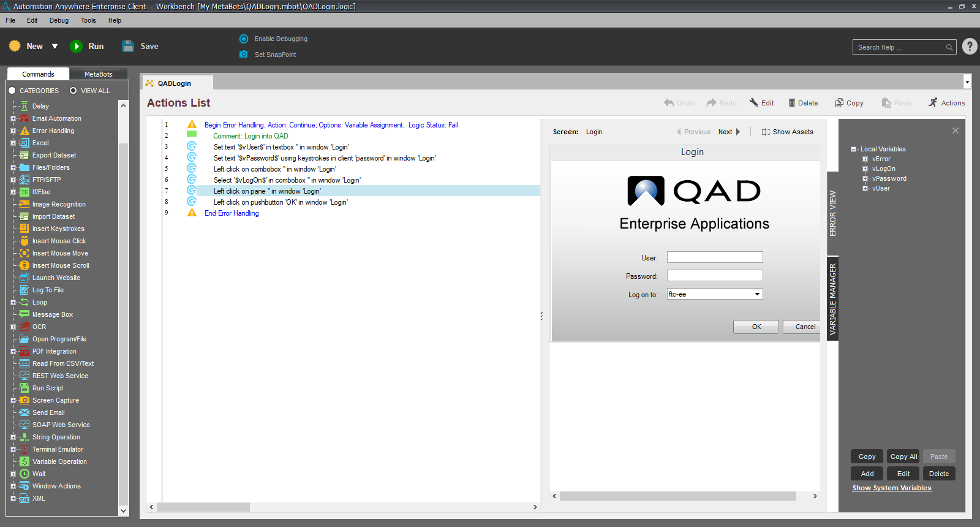Expand the vPassword variable node
This screenshot has height=527, width=980.
coord(865,178)
